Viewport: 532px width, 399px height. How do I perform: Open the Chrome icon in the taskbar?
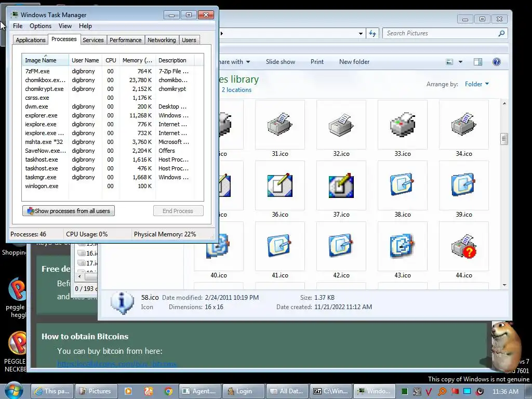168,391
